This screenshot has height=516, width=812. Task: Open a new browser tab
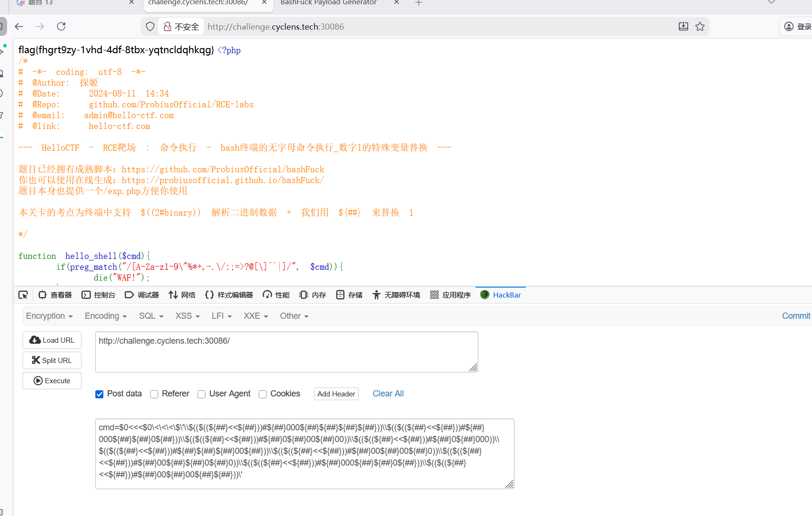[x=418, y=3]
